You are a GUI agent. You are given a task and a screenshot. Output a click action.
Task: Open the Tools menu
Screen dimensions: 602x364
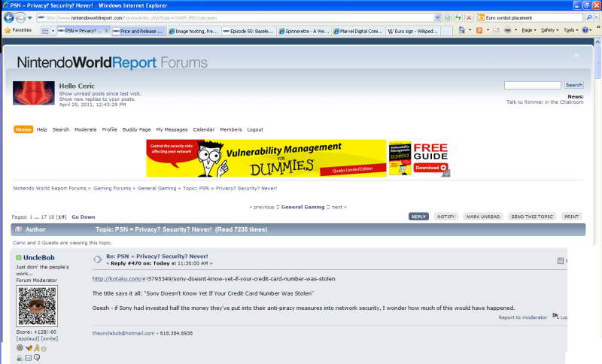click(570, 30)
